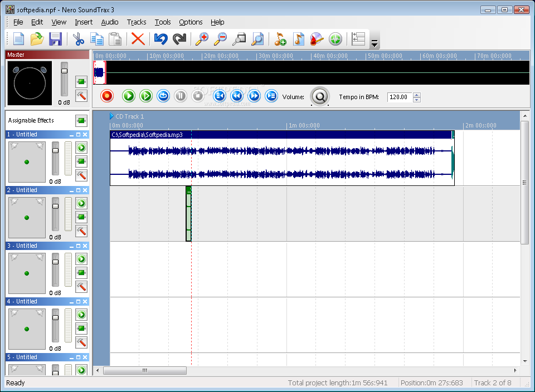This screenshot has height=392, width=535.
Task: Toggle solo/play on track 3 Untitled
Action: pos(81,259)
